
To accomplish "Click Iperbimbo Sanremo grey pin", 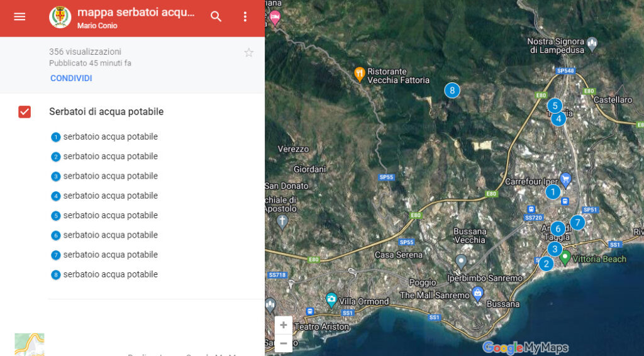I will 461,262.
